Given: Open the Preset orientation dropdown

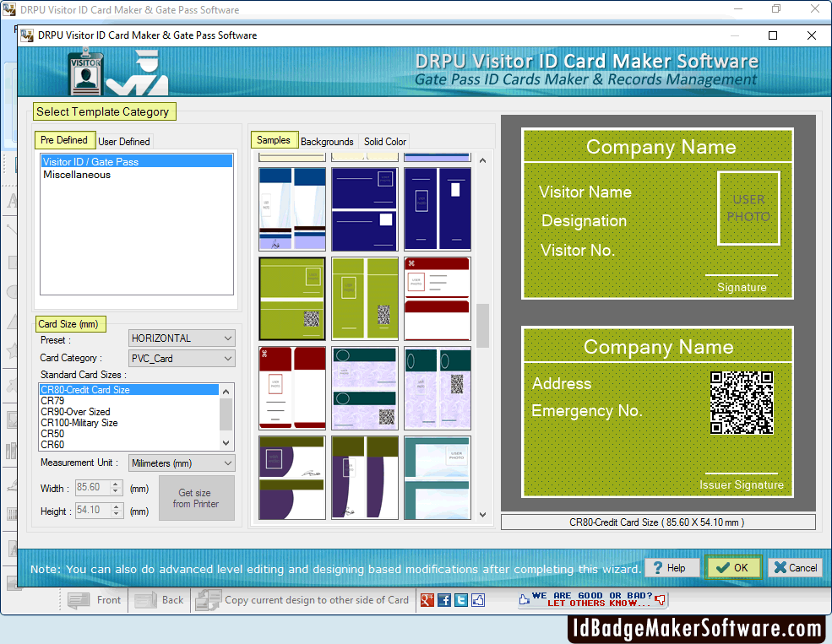Looking at the screenshot, I should point(182,338).
